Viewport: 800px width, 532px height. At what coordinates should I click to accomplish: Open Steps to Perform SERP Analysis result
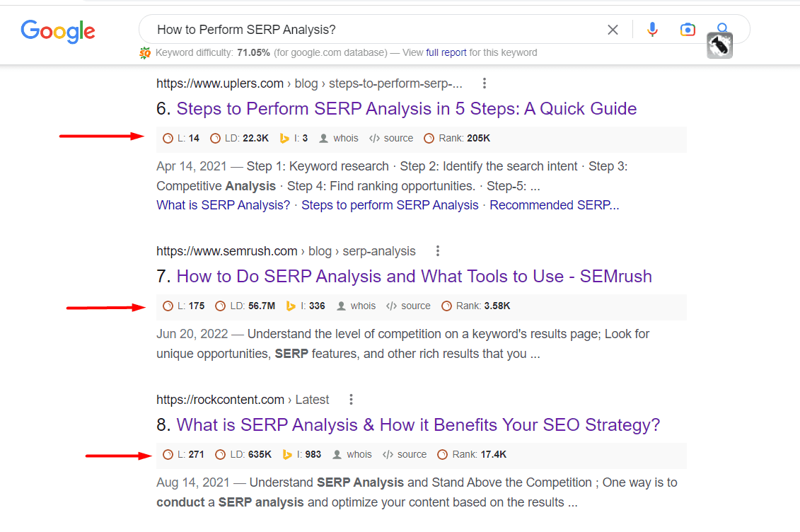tap(406, 109)
